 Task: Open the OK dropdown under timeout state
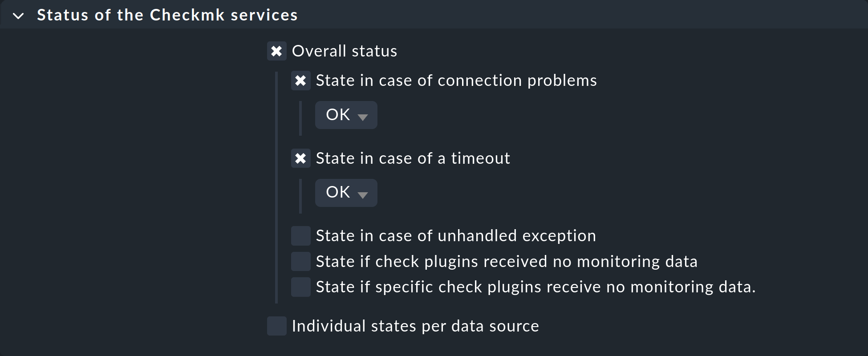346,193
